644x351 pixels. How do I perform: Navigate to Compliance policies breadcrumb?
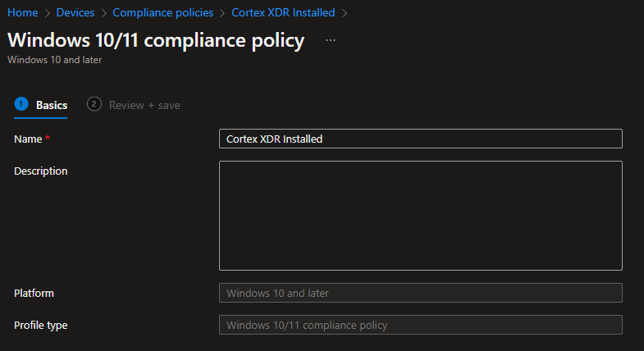(x=163, y=13)
